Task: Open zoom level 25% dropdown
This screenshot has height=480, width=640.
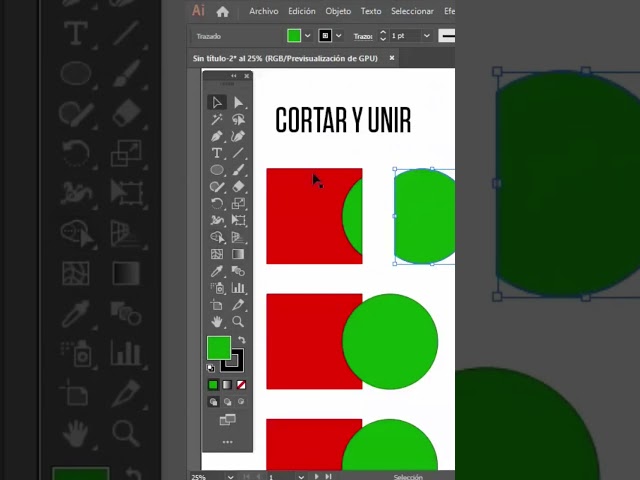Action: tap(231, 477)
